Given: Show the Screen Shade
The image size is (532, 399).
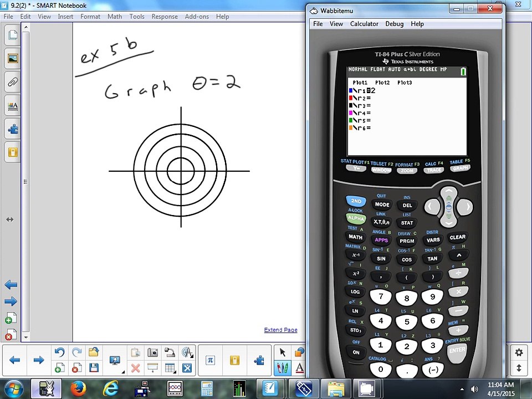Looking at the screenshot, I should point(153,368).
